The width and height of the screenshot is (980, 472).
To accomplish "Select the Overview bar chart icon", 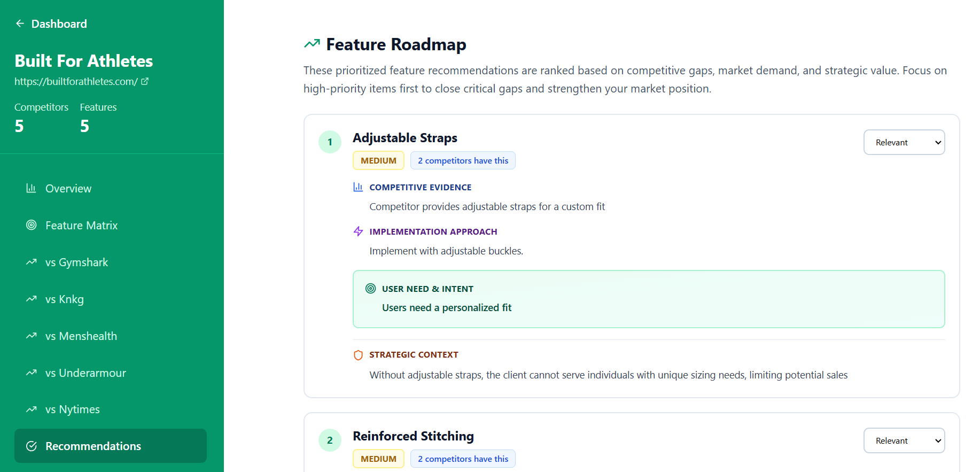I will pos(32,188).
